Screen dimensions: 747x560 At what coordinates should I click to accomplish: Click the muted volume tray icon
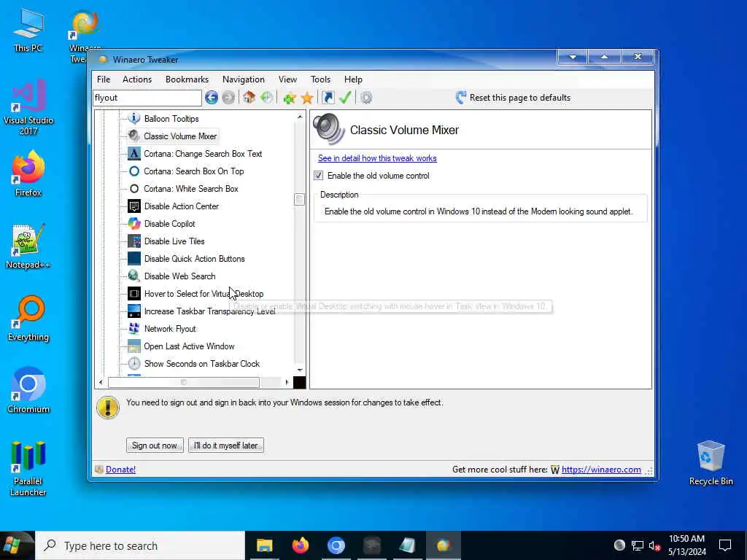(654, 545)
